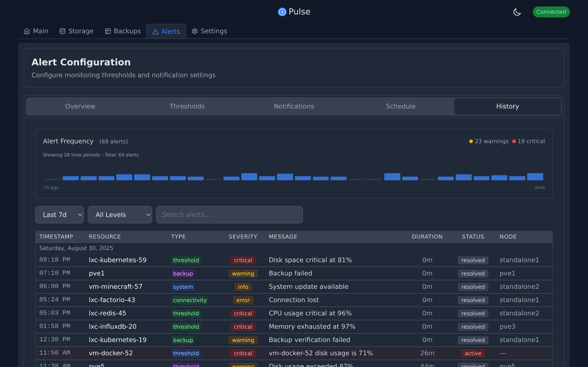Click the Main home icon
Image resolution: width=588 pixels, height=367 pixels.
pyautogui.click(x=27, y=31)
